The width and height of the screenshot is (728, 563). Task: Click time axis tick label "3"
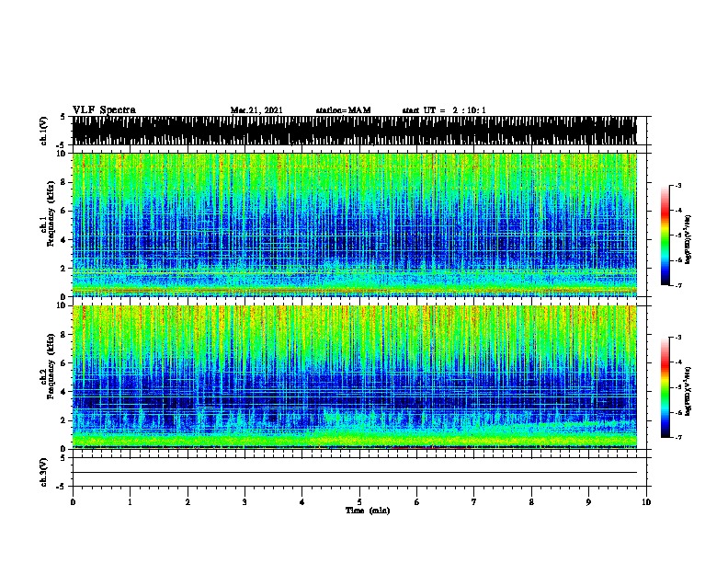(x=245, y=502)
